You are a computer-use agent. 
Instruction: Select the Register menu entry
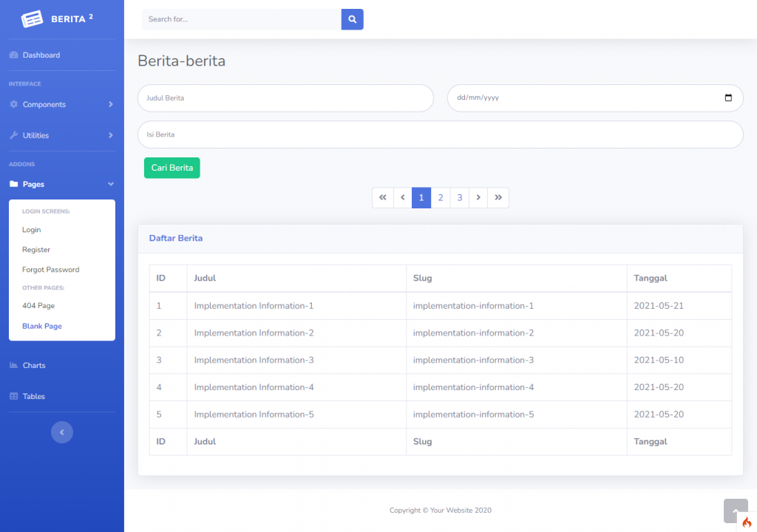coord(35,249)
